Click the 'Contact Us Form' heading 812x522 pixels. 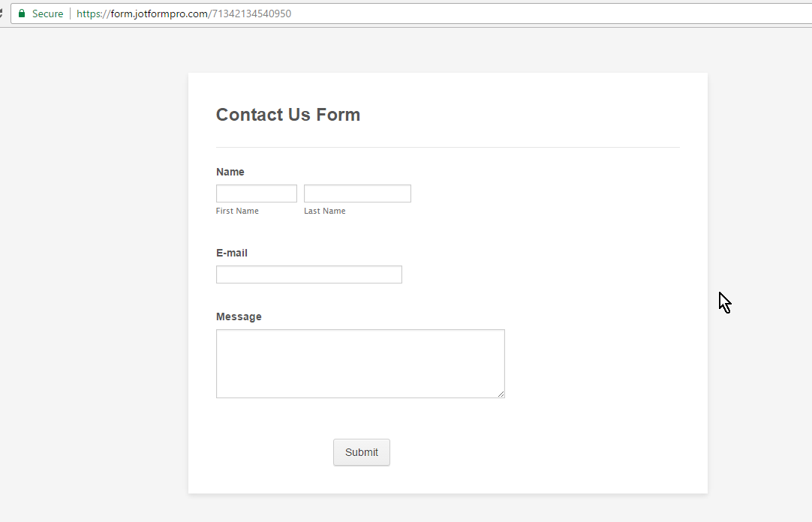288,115
